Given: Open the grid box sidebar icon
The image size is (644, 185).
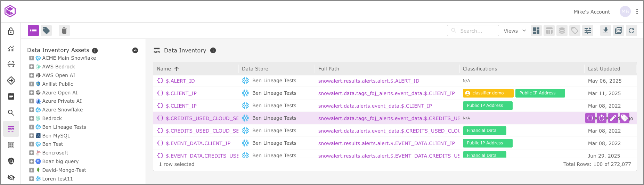Looking at the screenshot, I should 11,145.
